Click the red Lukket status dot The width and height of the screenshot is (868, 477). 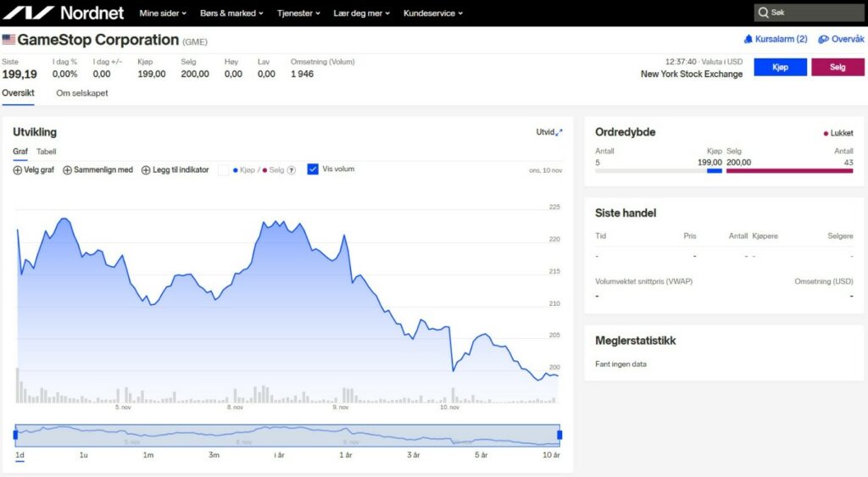point(826,133)
